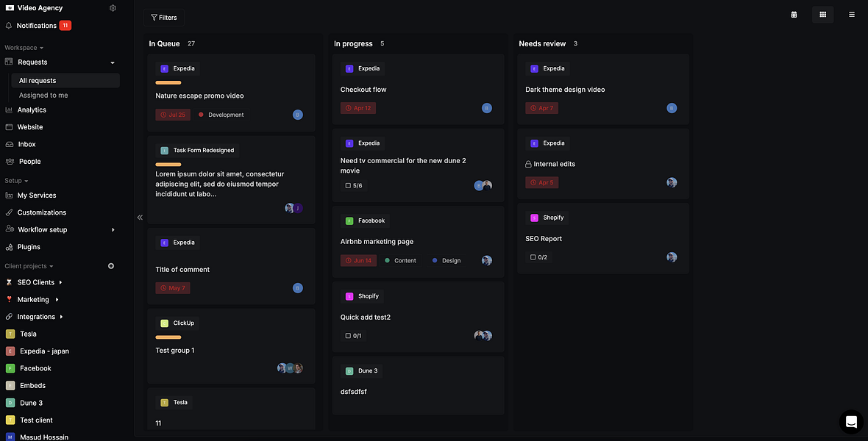Image resolution: width=868 pixels, height=441 pixels.
Task: Click the Analytics chart icon
Action: 9,110
